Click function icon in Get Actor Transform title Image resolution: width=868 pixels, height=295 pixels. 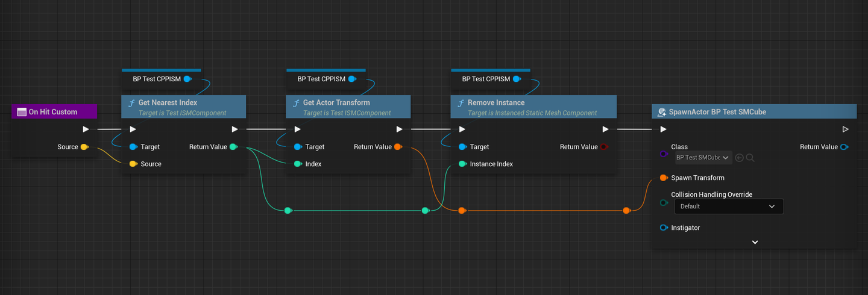(x=296, y=103)
